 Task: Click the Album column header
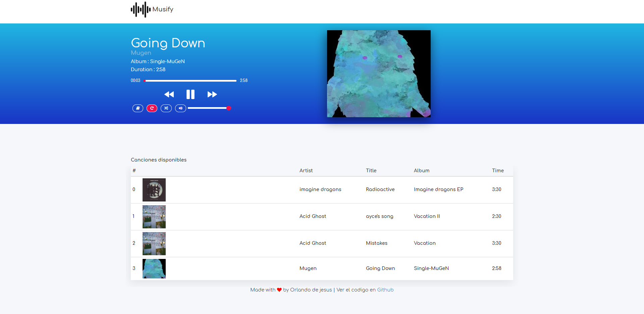(x=422, y=171)
